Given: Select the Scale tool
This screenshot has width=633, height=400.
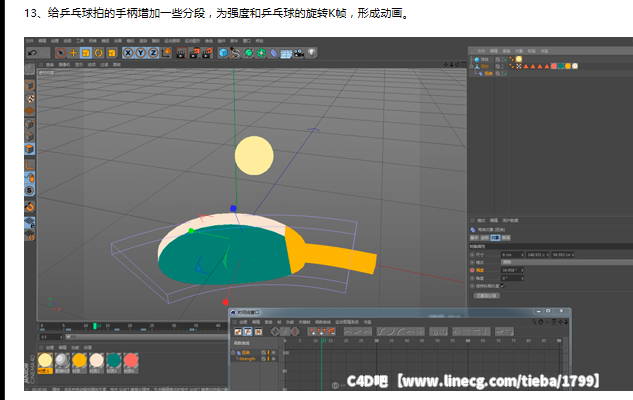Looking at the screenshot, I should [86, 53].
